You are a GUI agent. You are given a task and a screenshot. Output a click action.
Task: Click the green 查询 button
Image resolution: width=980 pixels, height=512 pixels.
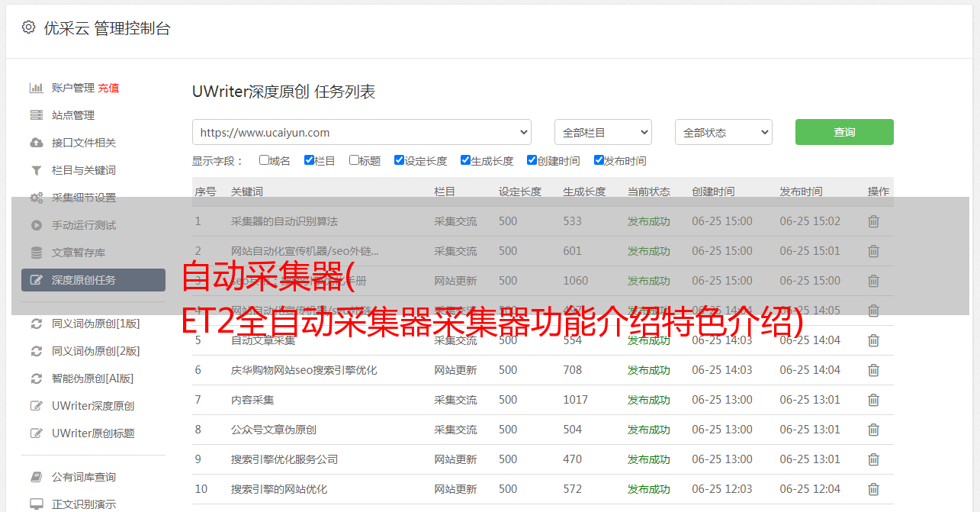843,132
